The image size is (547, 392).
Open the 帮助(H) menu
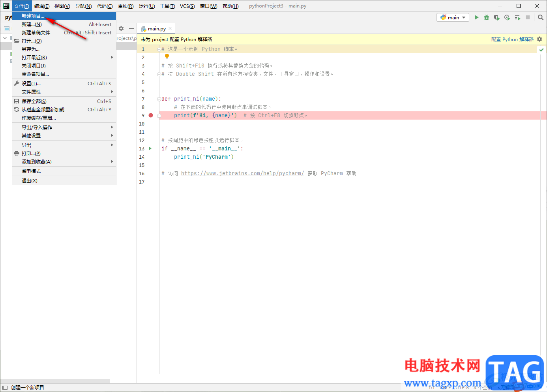pyautogui.click(x=230, y=6)
